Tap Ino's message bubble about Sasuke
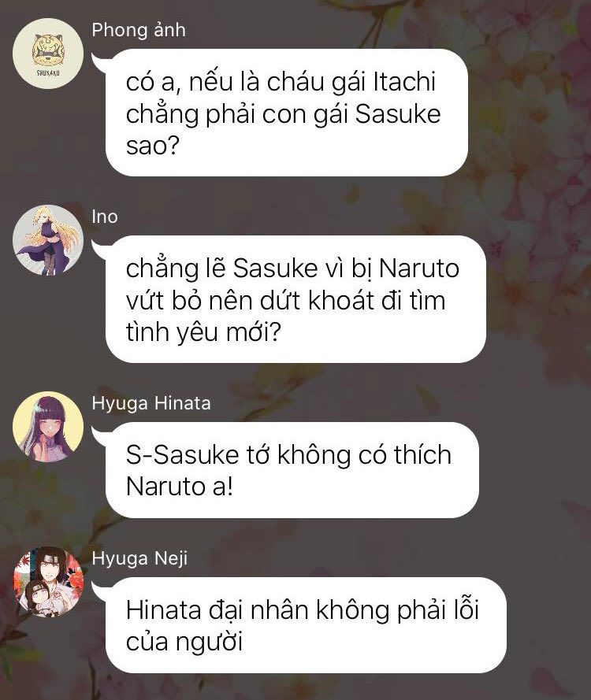 tap(295, 299)
